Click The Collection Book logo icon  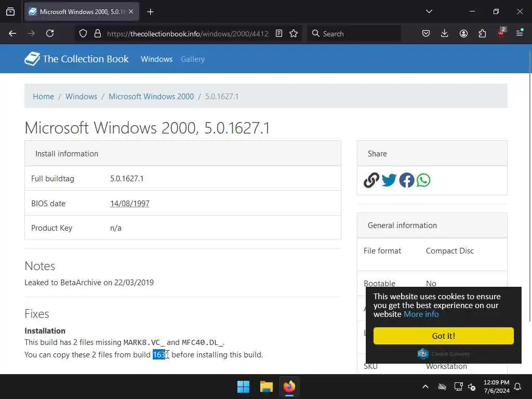click(x=32, y=59)
